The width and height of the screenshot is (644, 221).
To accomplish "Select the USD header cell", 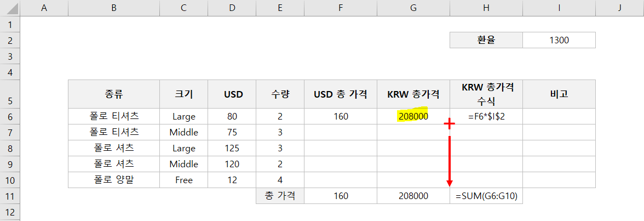I will click(x=232, y=94).
